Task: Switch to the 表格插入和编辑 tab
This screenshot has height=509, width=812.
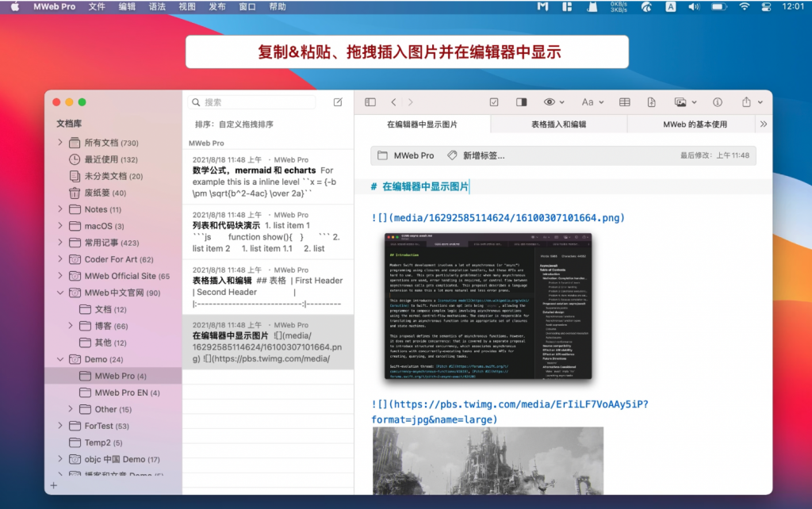Action: coord(557,124)
